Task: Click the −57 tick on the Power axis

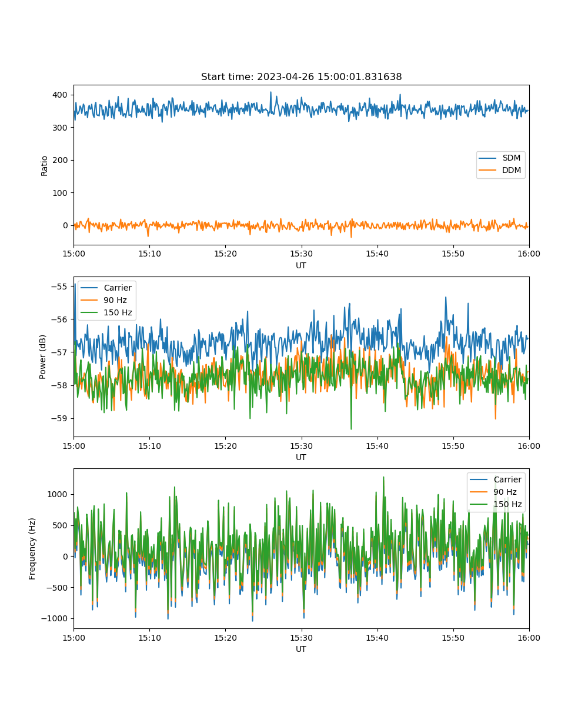Action: click(60, 352)
